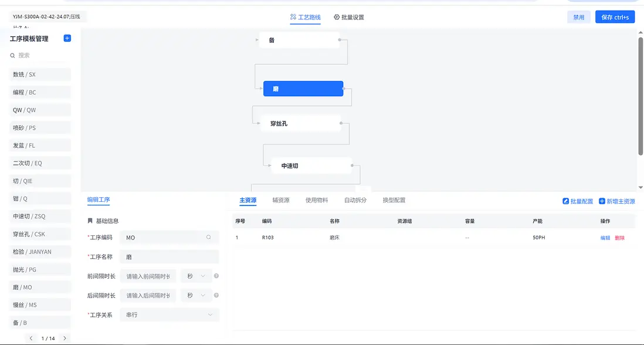The image size is (644, 345).
Task: Click the search icon in the left sidebar
Action: point(13,55)
